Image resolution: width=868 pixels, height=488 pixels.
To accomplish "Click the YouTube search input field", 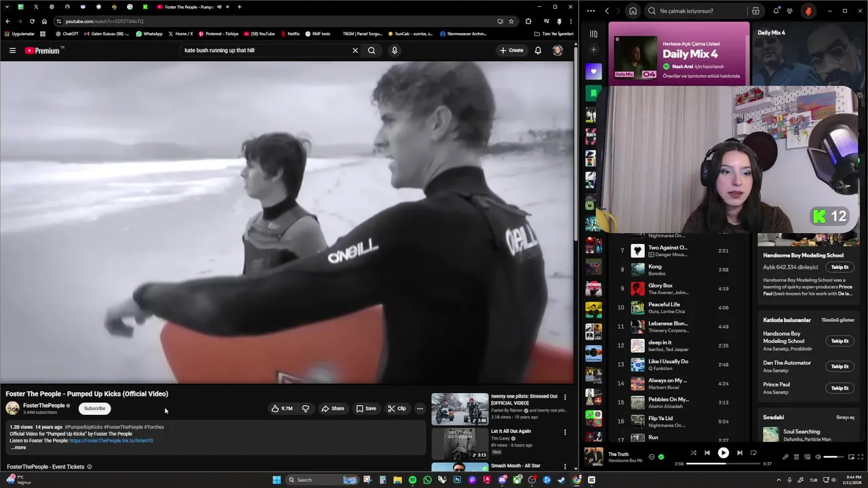I will [x=264, y=50].
